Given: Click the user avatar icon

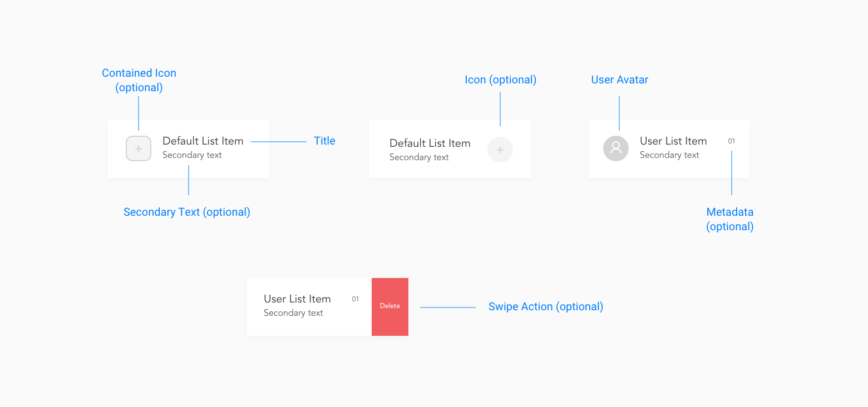Looking at the screenshot, I should pos(616,148).
